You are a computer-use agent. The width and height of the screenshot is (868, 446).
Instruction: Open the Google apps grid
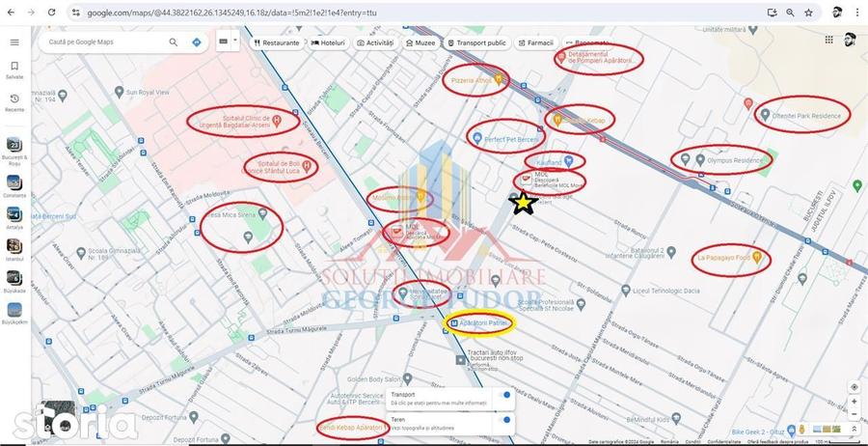click(x=828, y=40)
